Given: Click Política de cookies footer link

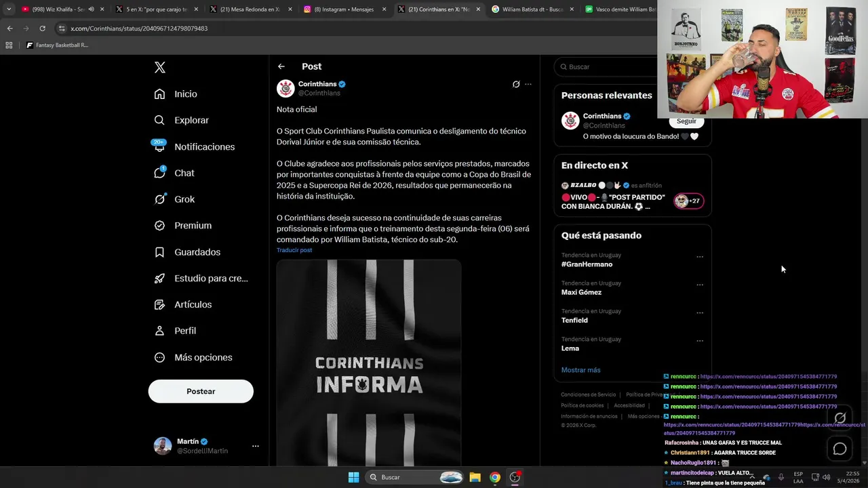Looking at the screenshot, I should tap(582, 405).
